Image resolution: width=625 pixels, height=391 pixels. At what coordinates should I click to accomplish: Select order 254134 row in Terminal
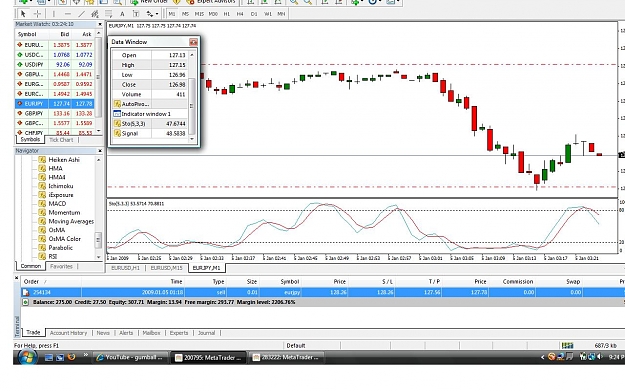point(322,292)
